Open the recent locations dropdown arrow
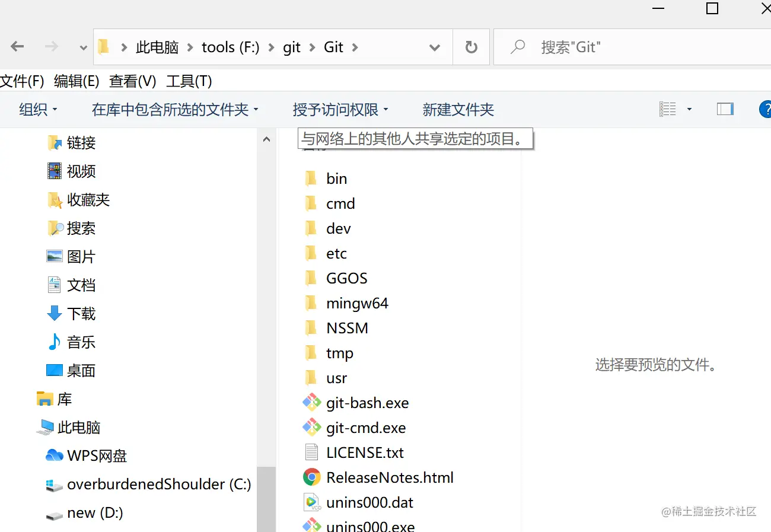The width and height of the screenshot is (771, 532). click(x=84, y=47)
